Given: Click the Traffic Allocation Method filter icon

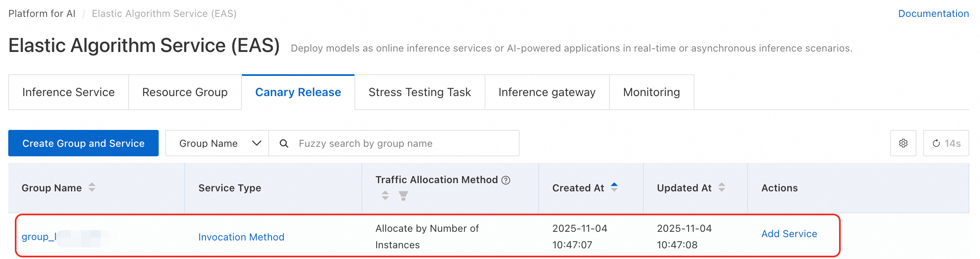Looking at the screenshot, I should tap(403, 195).
